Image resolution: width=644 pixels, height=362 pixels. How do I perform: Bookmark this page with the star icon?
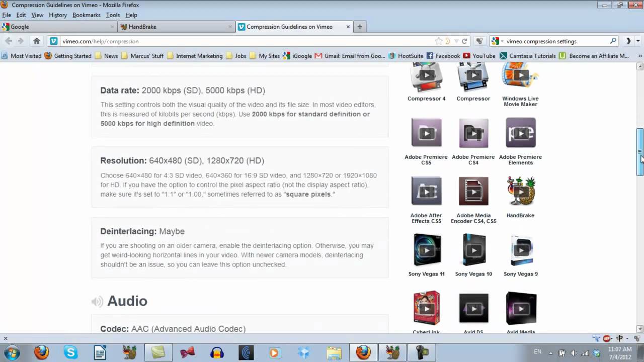point(438,41)
